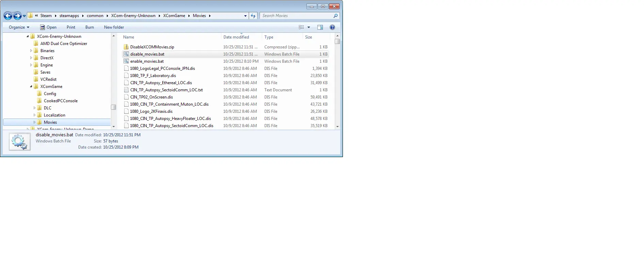
Task: Refresh the Movies folder view
Action: pos(253,16)
